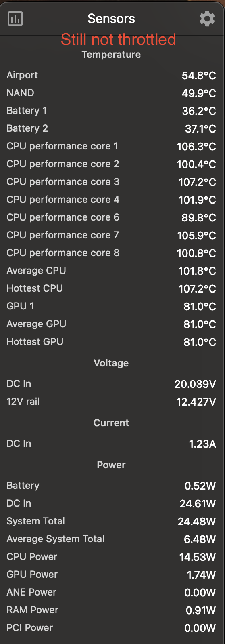225x644 pixels.
Task: Select the NAND temperature reading
Action: 111,93
